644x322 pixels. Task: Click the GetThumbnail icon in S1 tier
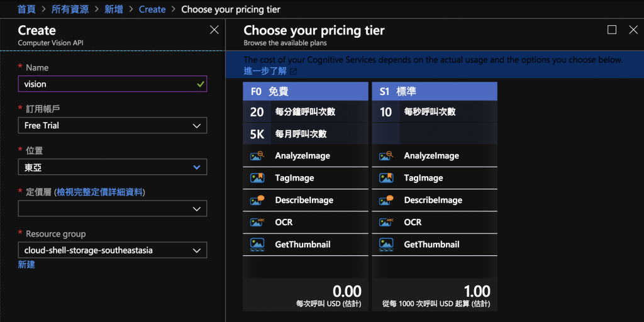386,245
